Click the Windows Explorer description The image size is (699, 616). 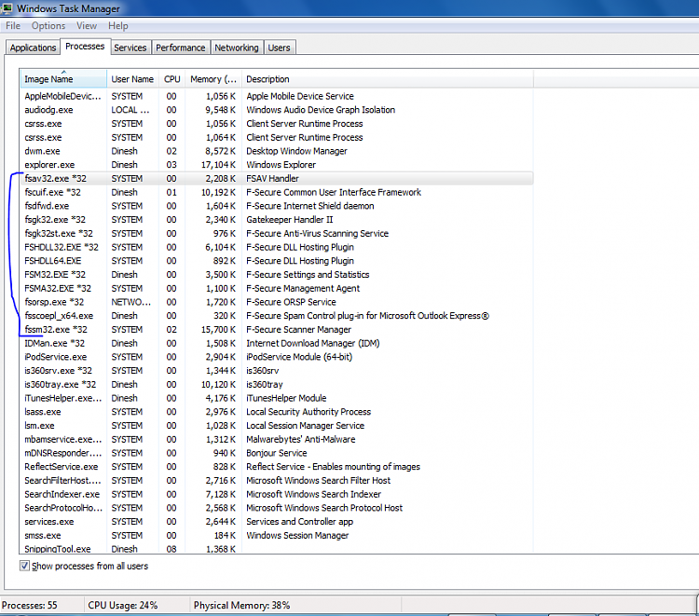(x=281, y=165)
